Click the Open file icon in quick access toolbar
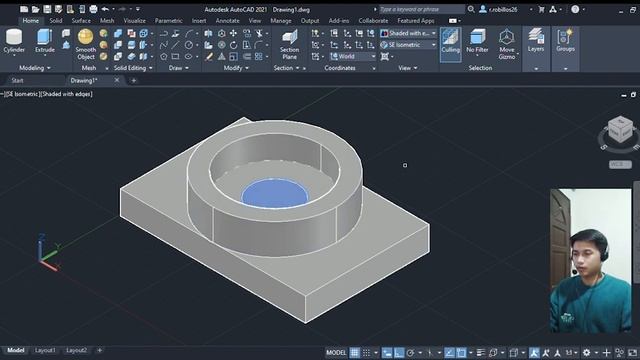 [36, 9]
